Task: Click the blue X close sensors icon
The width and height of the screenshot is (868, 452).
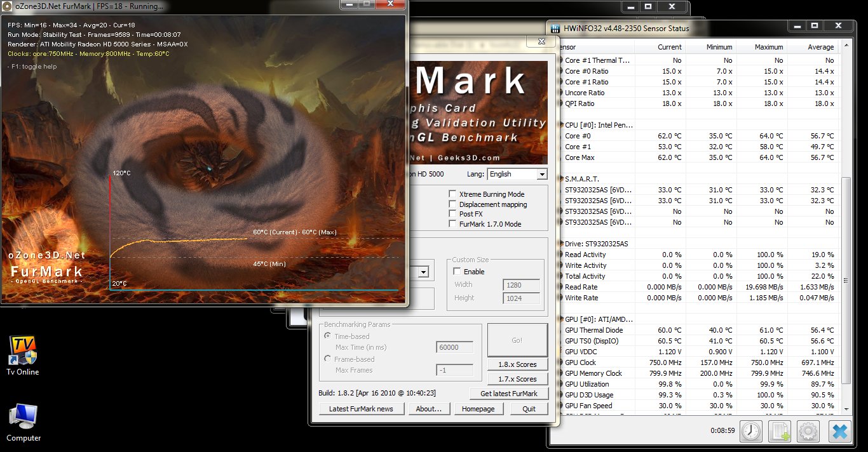Action: coord(839,431)
